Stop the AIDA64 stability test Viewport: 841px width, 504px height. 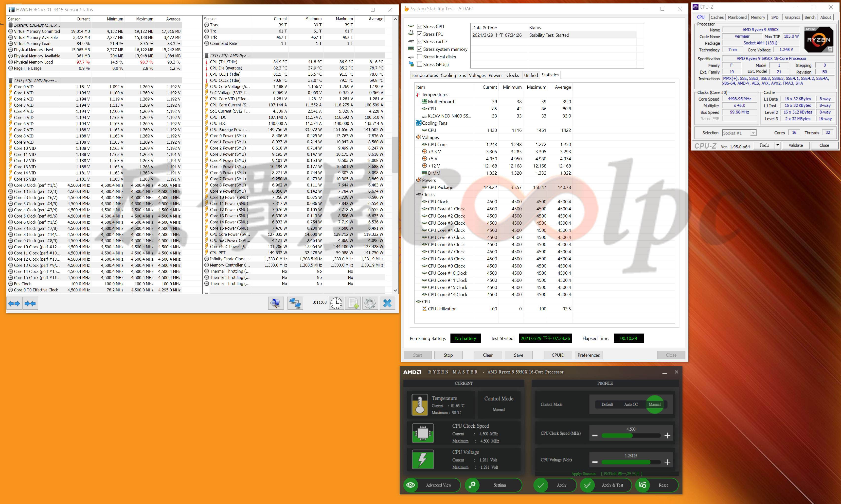(x=448, y=355)
